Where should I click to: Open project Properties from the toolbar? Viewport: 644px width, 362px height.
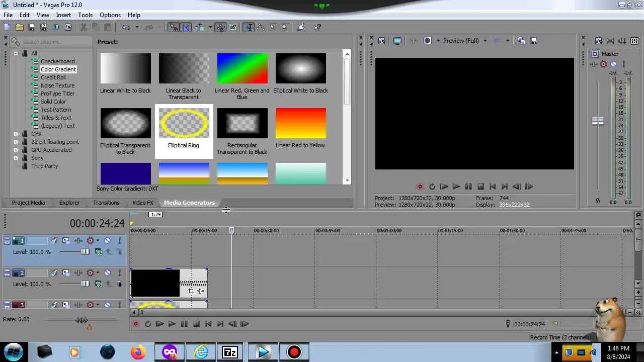coord(68,27)
